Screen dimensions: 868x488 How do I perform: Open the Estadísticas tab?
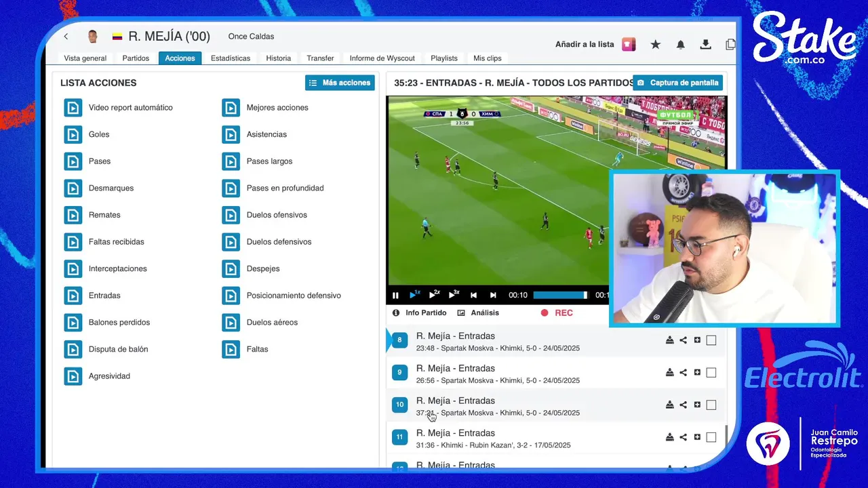(231, 58)
